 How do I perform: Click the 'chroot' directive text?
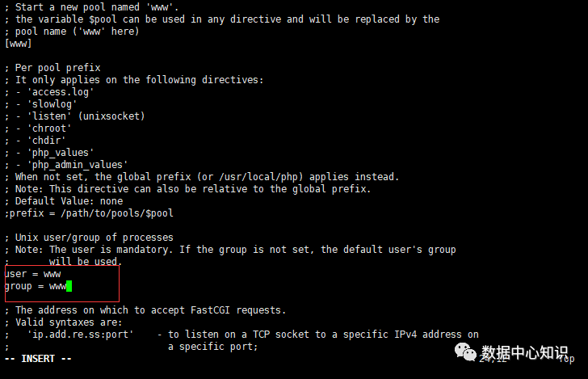[x=49, y=128]
